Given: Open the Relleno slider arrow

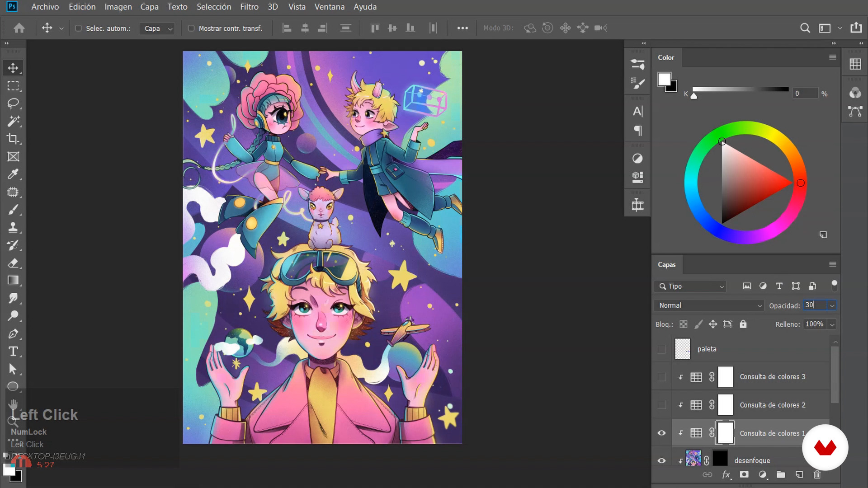Looking at the screenshot, I should pos(832,324).
